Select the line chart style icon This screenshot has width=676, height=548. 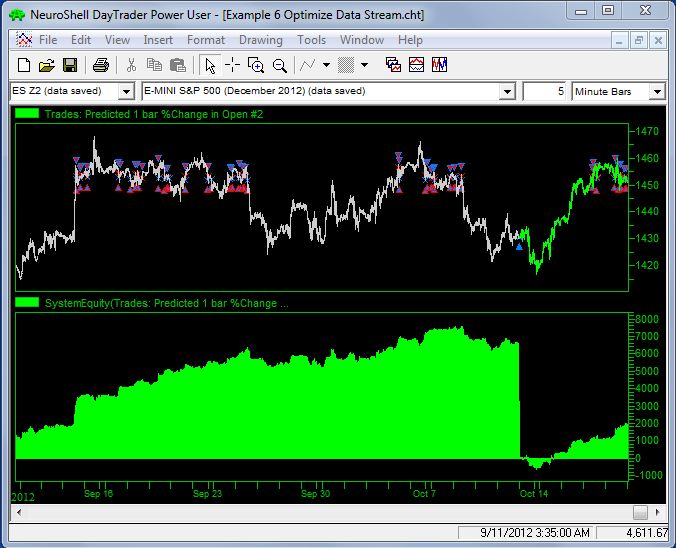click(x=307, y=65)
